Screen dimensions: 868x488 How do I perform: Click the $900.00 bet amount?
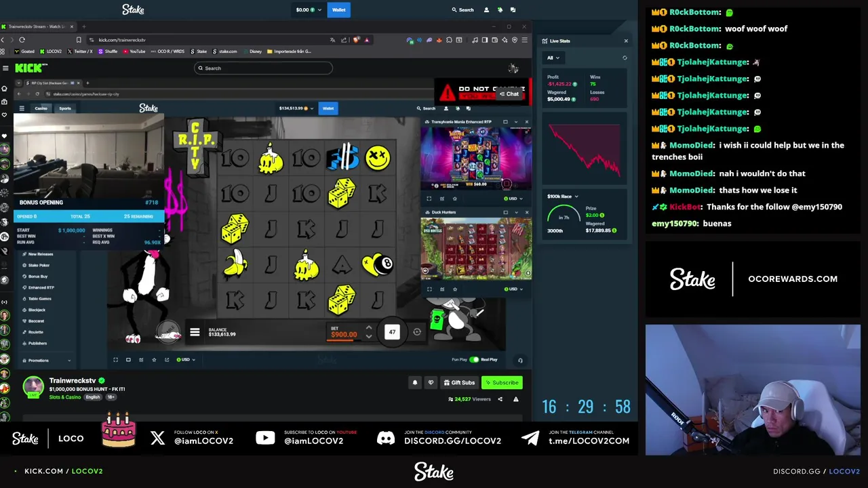tap(344, 334)
